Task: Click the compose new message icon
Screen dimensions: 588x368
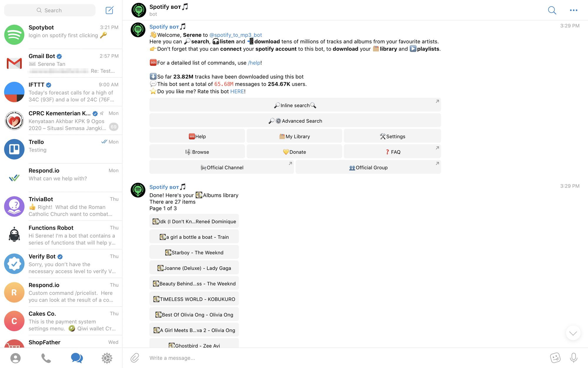Action: pyautogui.click(x=110, y=10)
